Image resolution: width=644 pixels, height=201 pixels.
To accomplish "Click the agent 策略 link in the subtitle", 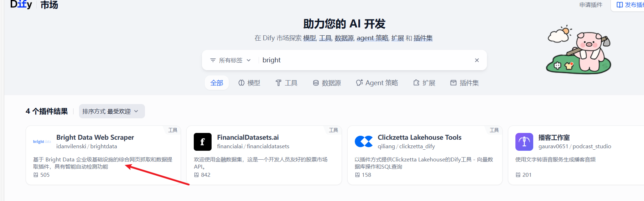I will [373, 38].
